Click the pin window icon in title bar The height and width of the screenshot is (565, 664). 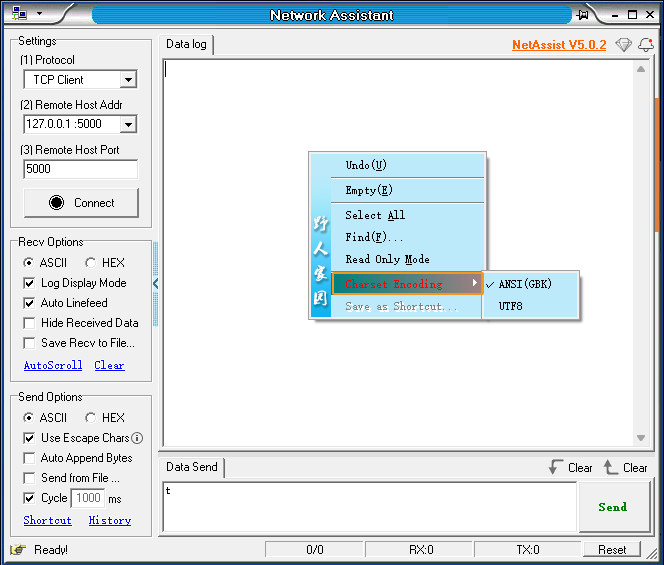tap(583, 15)
